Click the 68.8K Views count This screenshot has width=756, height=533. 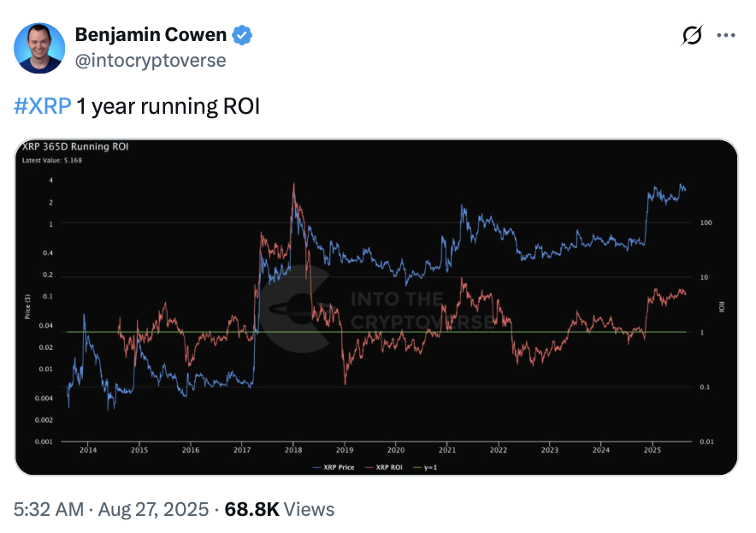coord(280,510)
